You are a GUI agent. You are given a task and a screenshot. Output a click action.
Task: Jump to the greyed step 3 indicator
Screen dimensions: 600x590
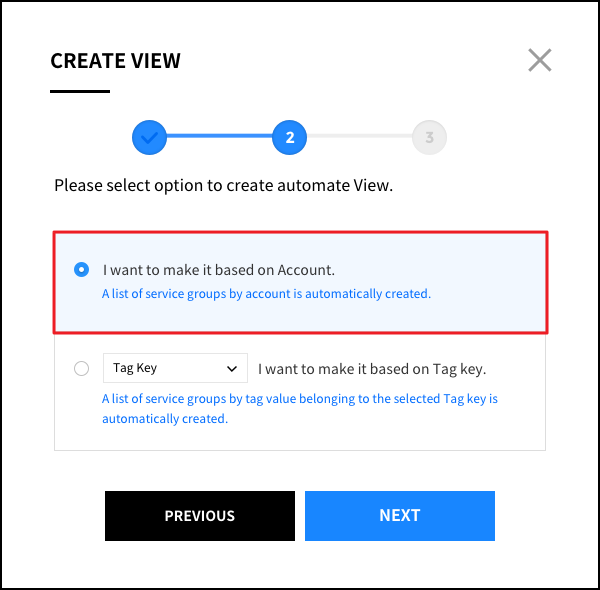429,137
